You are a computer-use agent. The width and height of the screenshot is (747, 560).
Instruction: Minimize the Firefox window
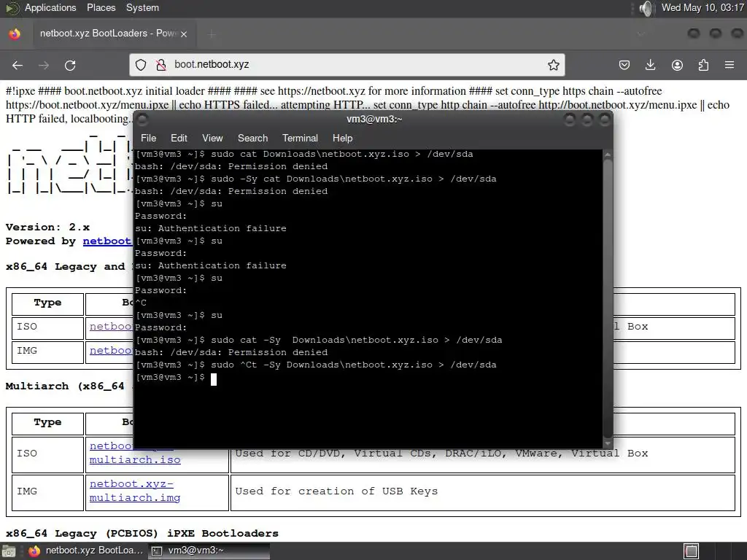coord(694,34)
